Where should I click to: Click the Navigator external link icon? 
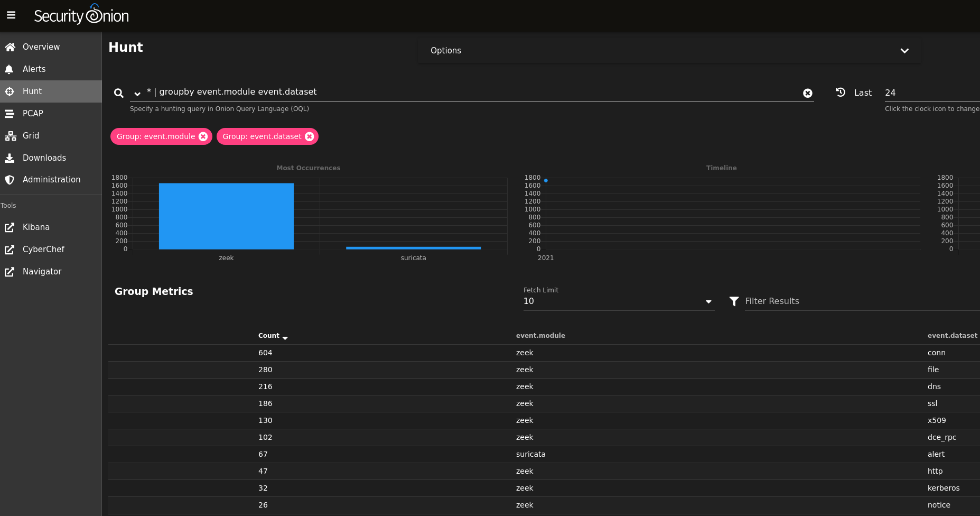(x=10, y=272)
